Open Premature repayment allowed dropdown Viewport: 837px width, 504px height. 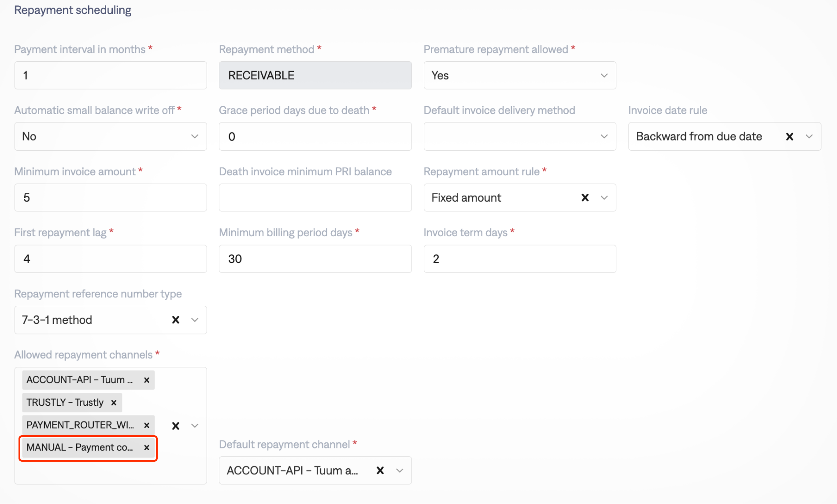tap(604, 75)
